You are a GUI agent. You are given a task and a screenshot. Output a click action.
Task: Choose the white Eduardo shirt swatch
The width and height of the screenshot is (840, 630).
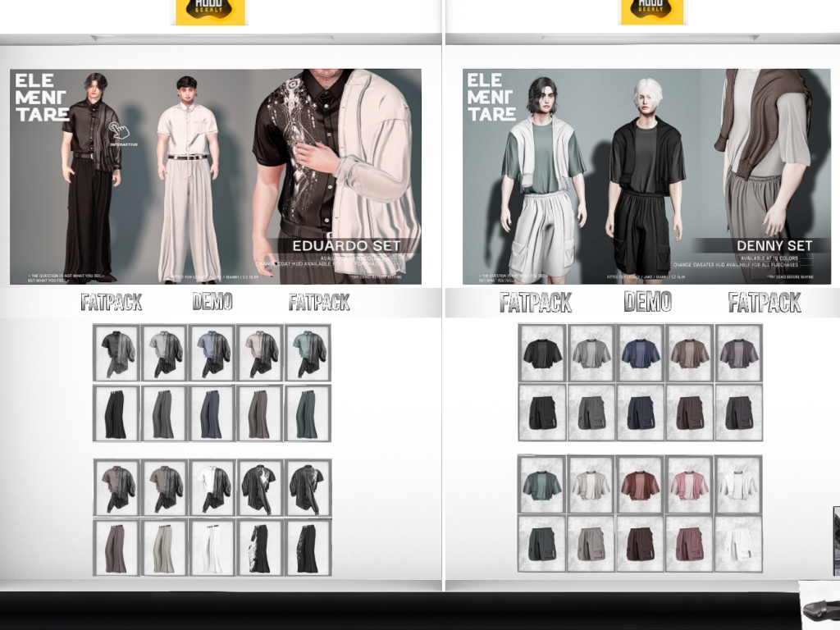pyautogui.click(x=212, y=487)
